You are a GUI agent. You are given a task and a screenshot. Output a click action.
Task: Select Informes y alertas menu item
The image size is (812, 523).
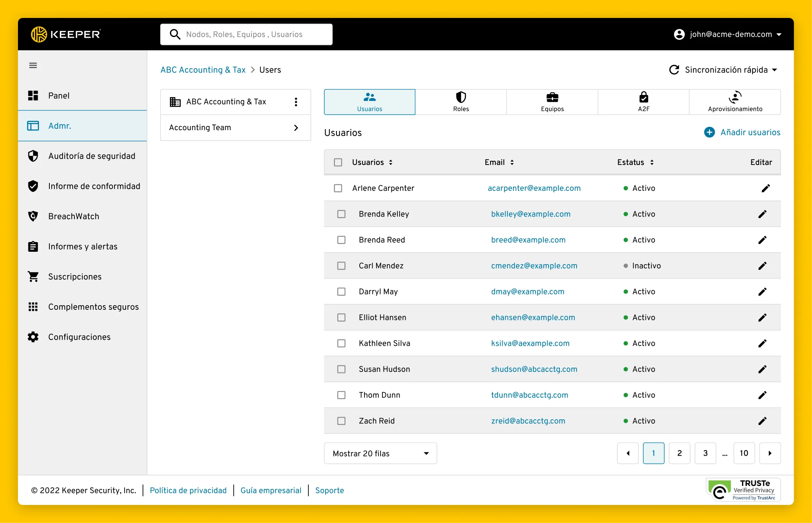coord(83,246)
